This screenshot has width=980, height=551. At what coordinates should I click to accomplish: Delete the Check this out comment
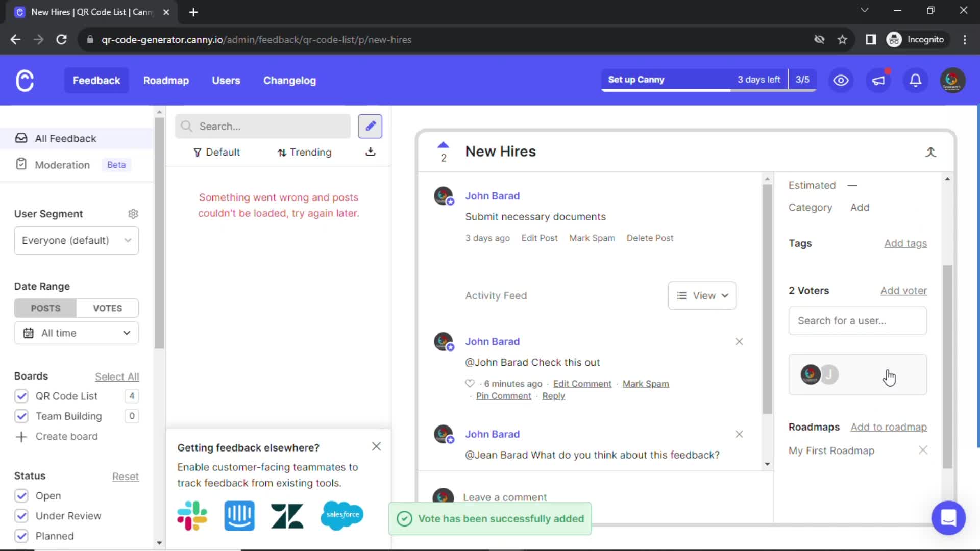pyautogui.click(x=739, y=342)
